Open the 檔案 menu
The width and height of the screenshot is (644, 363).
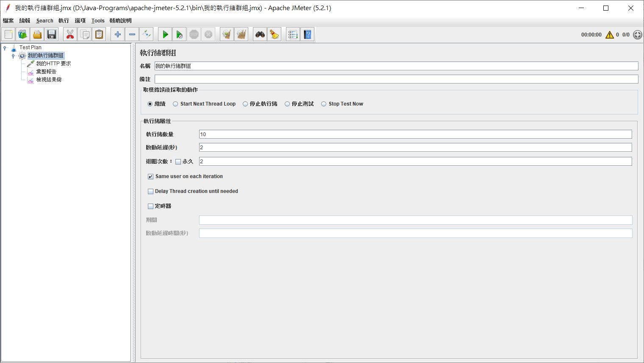pos(8,20)
